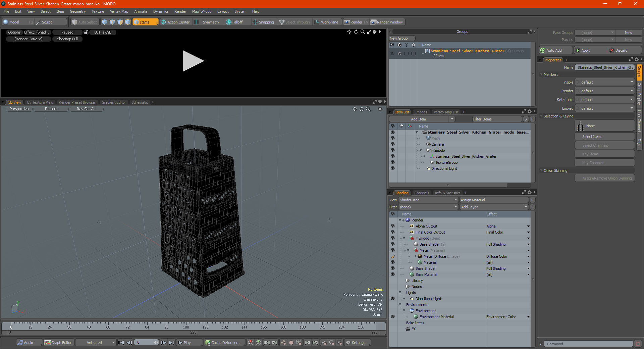Screen dimensions: 644x349
Task: Maximize the Groups panel icon
Action: coord(530,32)
